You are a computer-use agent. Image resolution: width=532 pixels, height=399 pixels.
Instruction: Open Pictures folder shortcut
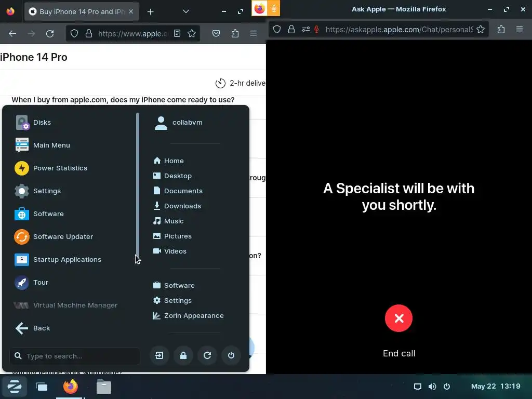(x=172, y=236)
